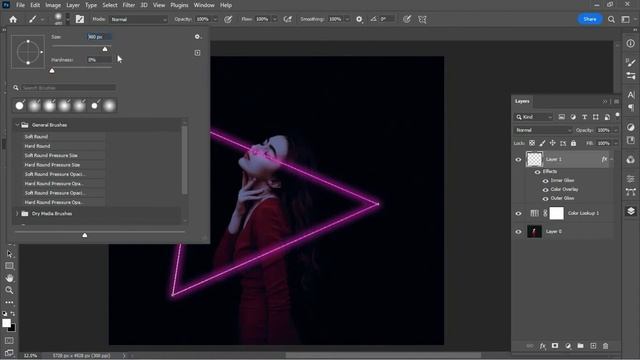Open the Image menu
The width and height of the screenshot is (640, 360).
[53, 5]
